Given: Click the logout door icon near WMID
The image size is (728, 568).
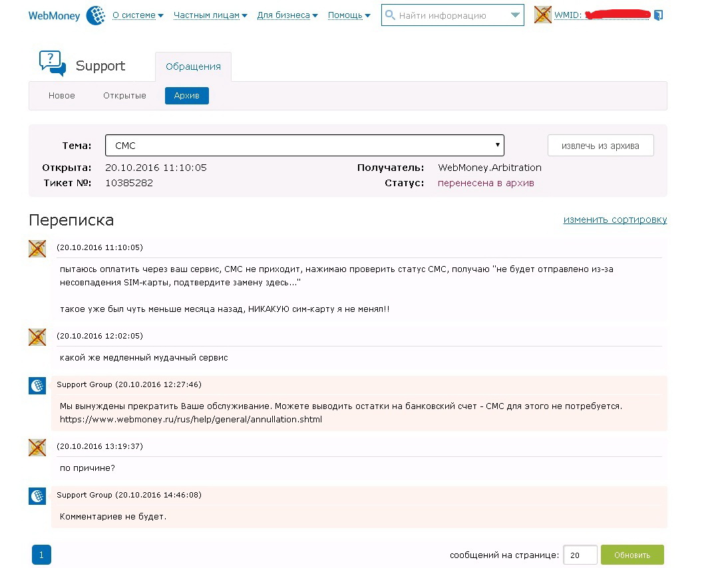Looking at the screenshot, I should (x=658, y=15).
